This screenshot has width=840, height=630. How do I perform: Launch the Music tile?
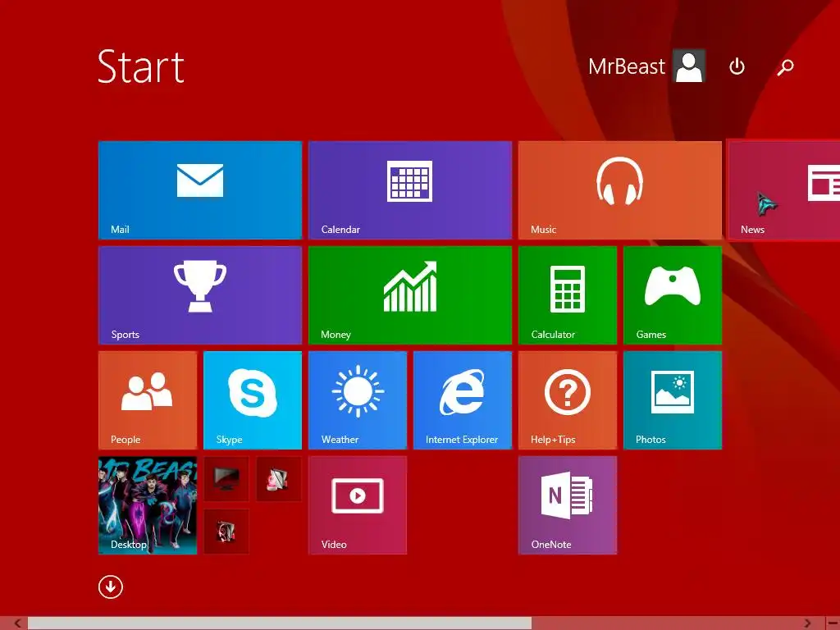(x=620, y=190)
